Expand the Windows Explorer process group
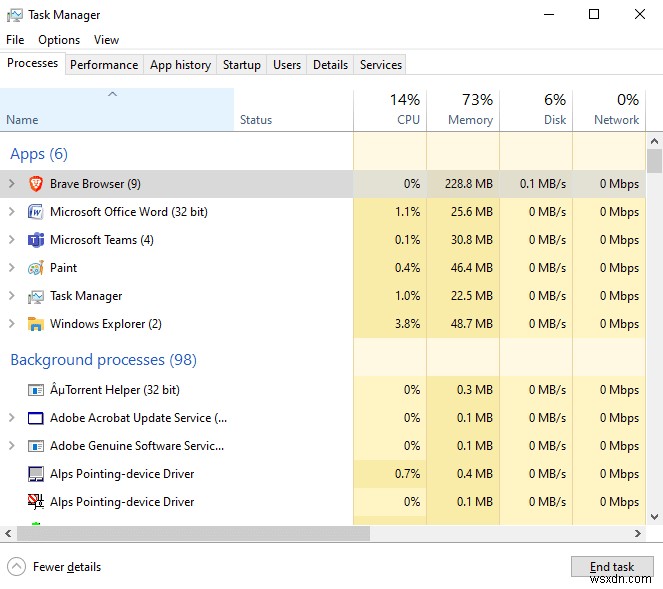663x589 pixels. pyautogui.click(x=11, y=324)
